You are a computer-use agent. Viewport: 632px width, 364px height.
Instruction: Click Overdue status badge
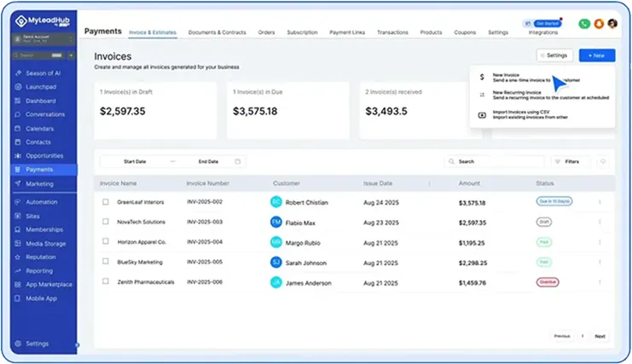[548, 282]
